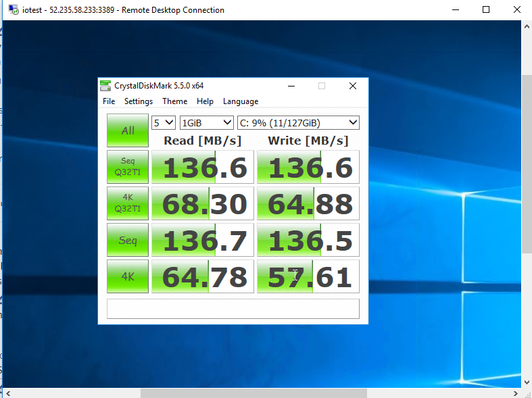Open the File menu
The image size is (532, 398).
pyautogui.click(x=109, y=101)
